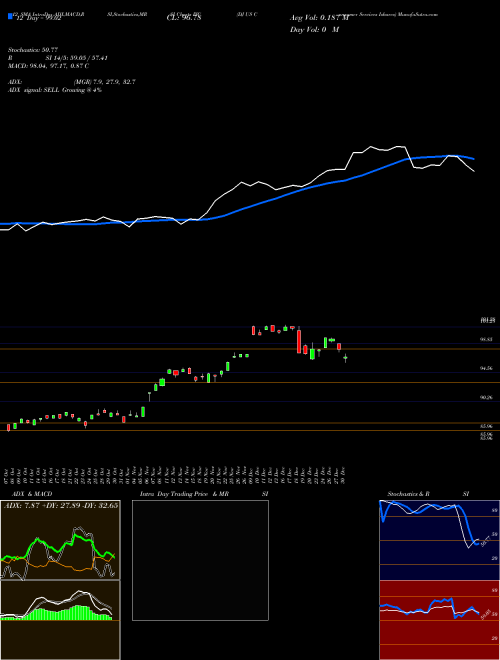
Task: Click the 'Day Vol: 0 M' label
Action: [314, 30]
